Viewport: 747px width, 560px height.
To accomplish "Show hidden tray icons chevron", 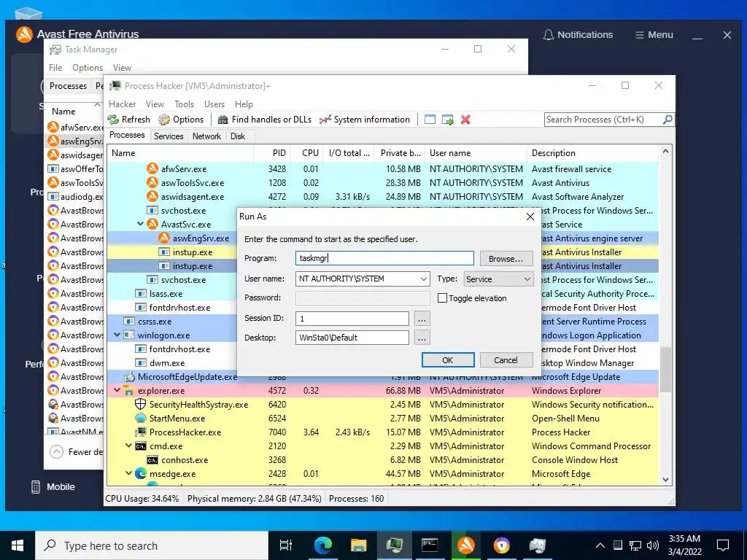I will click(x=600, y=545).
